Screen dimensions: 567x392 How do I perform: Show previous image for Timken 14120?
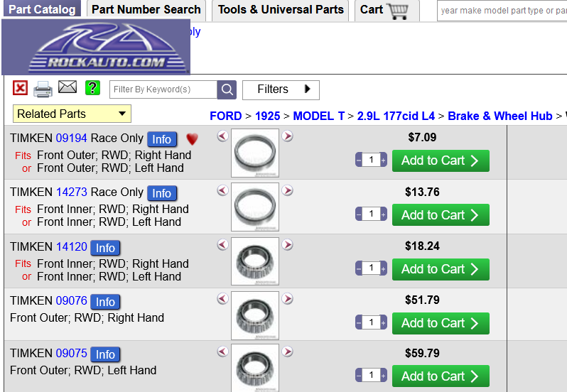[222, 244]
